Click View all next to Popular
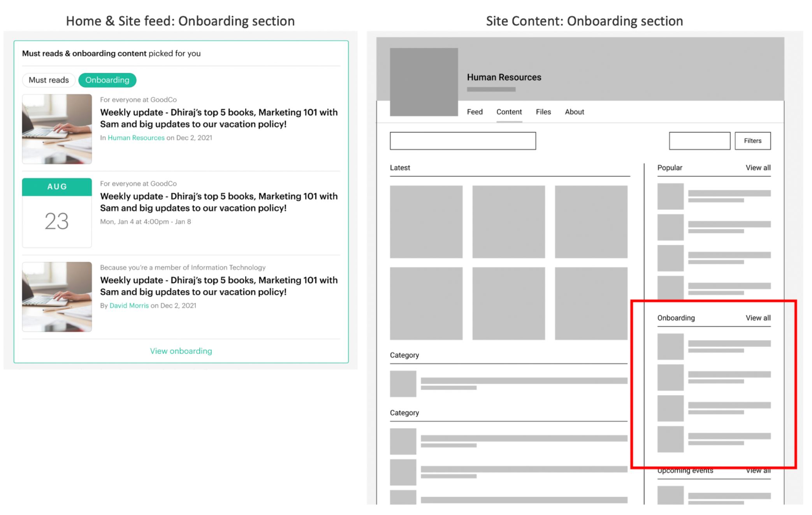The width and height of the screenshot is (812, 515). [x=758, y=168]
